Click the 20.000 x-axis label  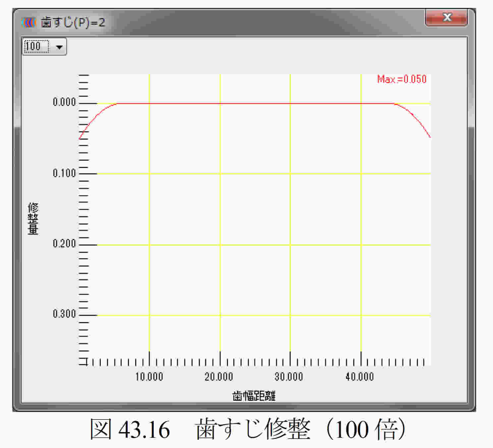tap(219, 377)
